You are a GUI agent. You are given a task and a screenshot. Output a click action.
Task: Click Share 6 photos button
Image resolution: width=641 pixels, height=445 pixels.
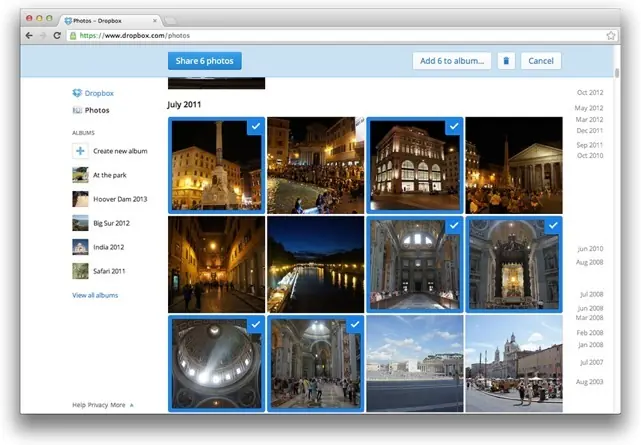tap(204, 61)
